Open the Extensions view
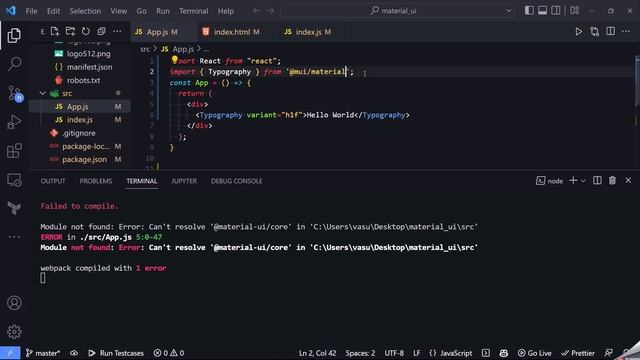The height and width of the screenshot is (360, 640). [14, 151]
